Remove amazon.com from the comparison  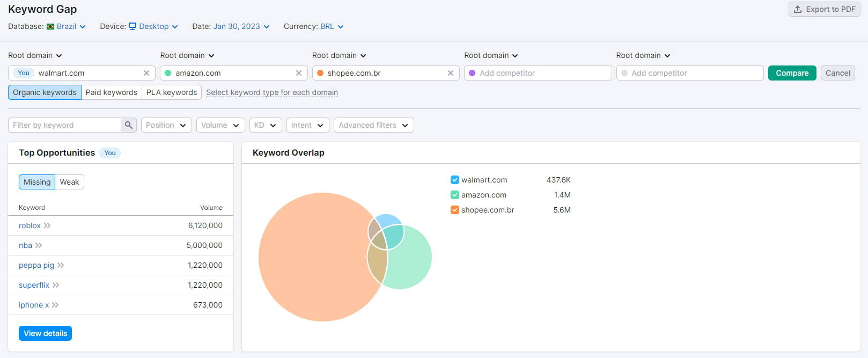click(x=299, y=73)
